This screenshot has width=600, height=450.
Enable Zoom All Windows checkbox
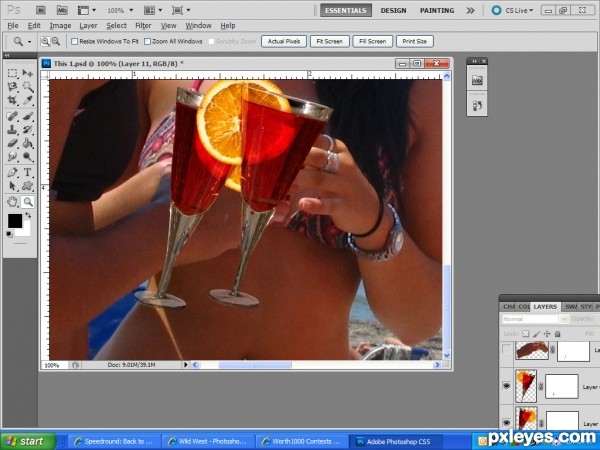147,41
